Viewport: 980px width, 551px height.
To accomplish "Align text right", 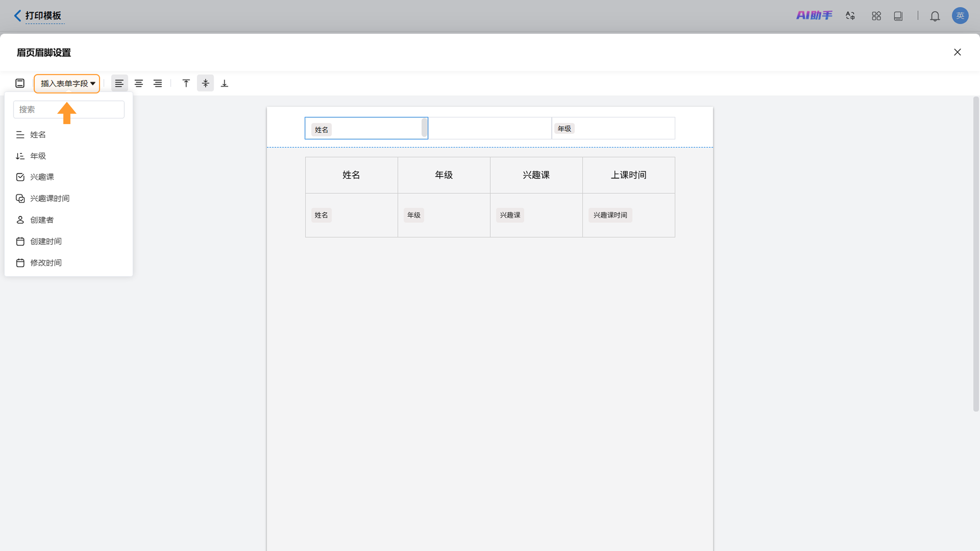I will click(158, 83).
